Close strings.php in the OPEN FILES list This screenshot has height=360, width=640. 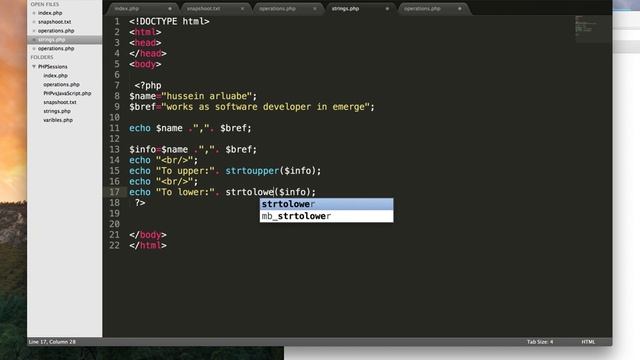pos(34,40)
